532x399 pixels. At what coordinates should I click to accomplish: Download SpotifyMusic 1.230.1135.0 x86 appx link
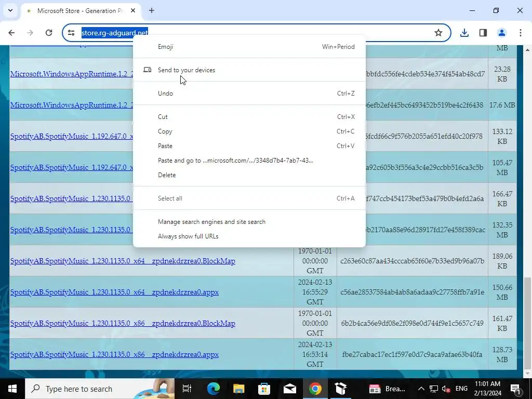point(114,354)
